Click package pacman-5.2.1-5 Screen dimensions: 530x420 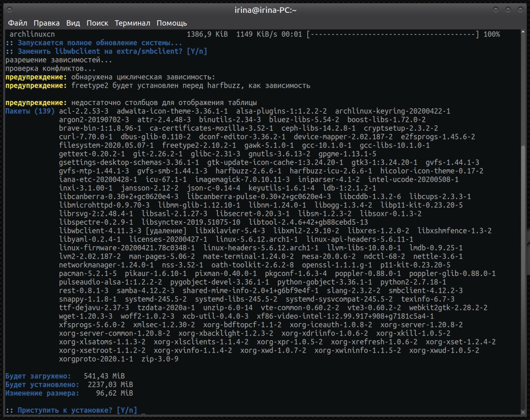pyautogui.click(x=88, y=274)
